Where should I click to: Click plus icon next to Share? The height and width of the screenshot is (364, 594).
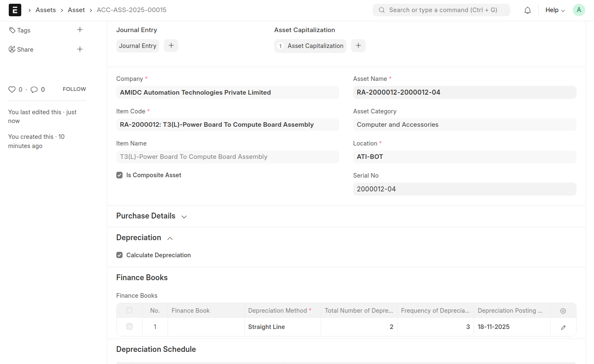80,49
